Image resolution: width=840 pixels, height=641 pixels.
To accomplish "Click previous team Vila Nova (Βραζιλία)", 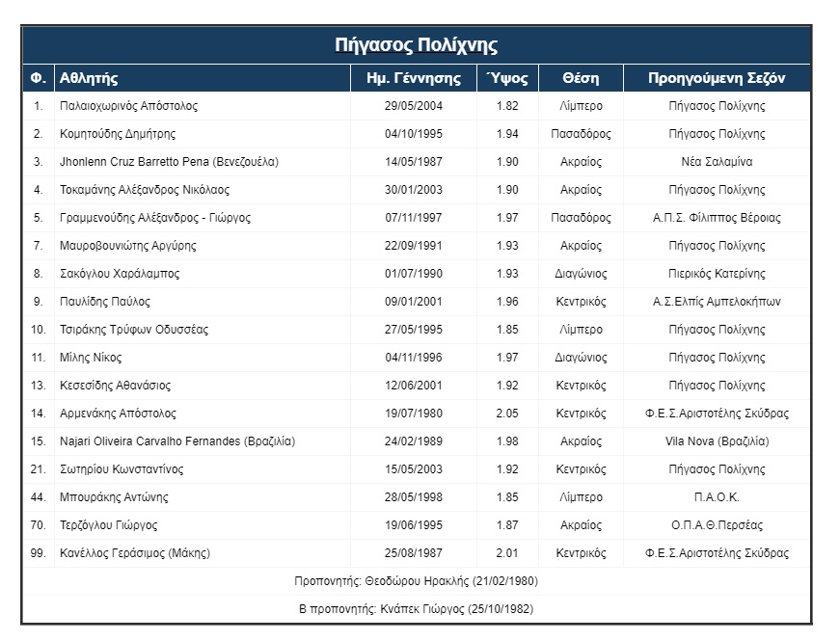I will (x=717, y=441).
